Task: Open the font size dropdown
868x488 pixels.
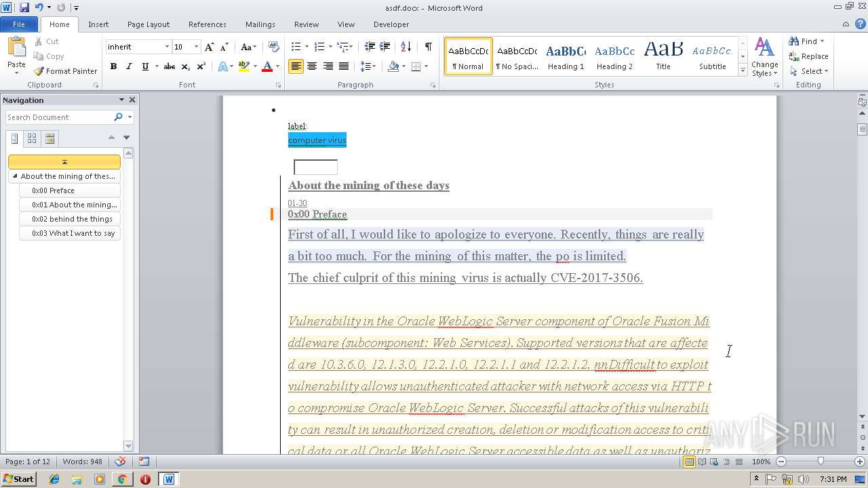Action: pos(197,47)
